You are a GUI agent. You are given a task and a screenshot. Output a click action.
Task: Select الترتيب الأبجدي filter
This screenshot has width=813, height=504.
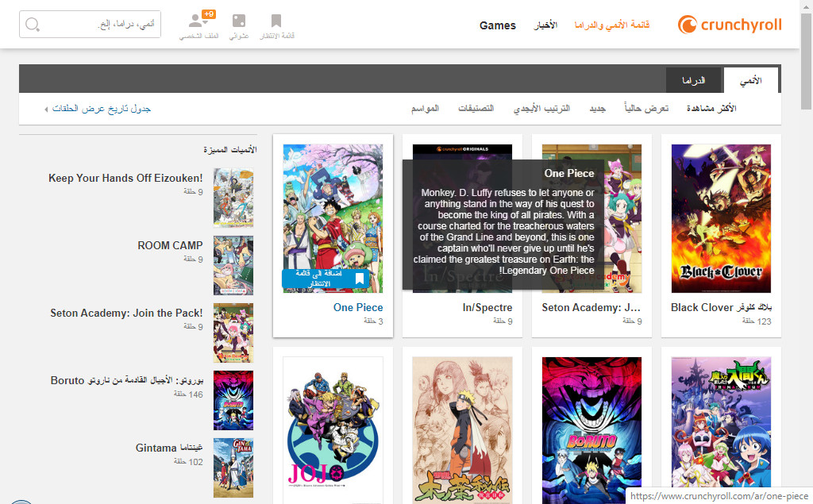pyautogui.click(x=541, y=109)
